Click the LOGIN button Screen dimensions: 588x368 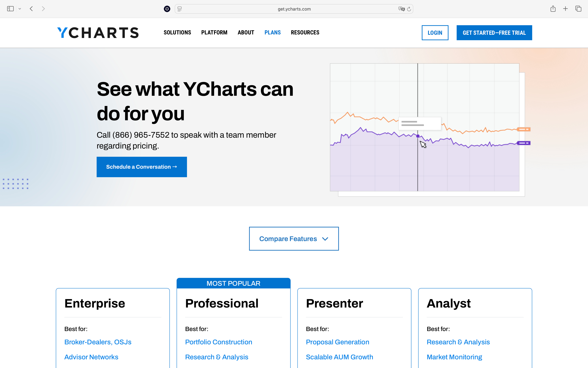[x=435, y=33]
